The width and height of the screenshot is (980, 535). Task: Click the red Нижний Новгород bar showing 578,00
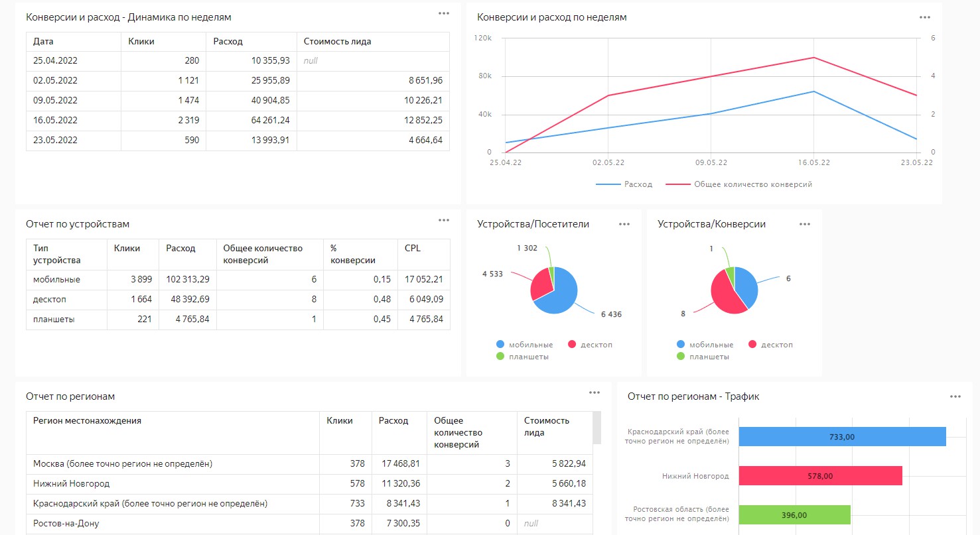(x=821, y=475)
